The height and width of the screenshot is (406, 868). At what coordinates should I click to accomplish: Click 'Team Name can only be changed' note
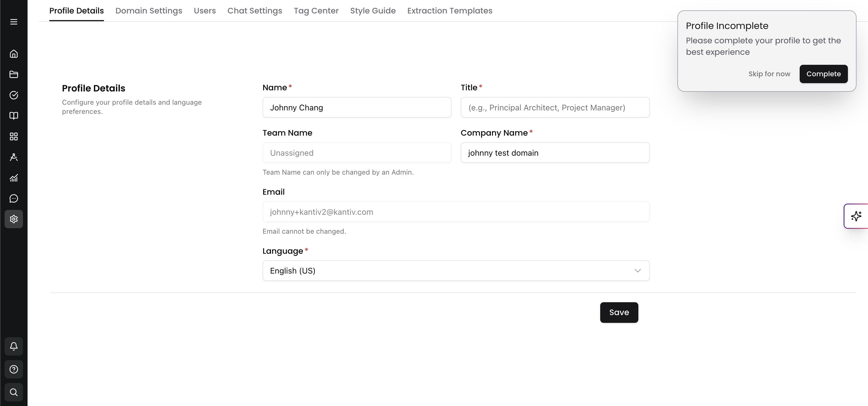point(338,172)
